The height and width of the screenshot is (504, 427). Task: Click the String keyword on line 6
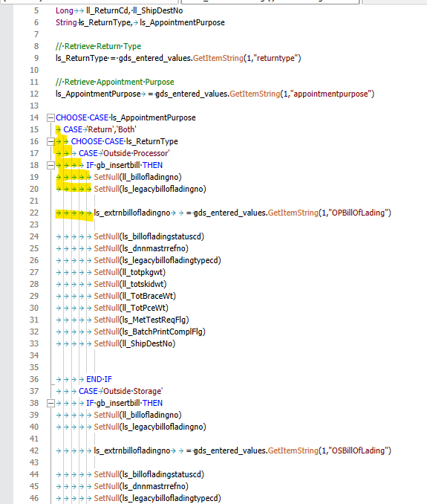coord(66,22)
